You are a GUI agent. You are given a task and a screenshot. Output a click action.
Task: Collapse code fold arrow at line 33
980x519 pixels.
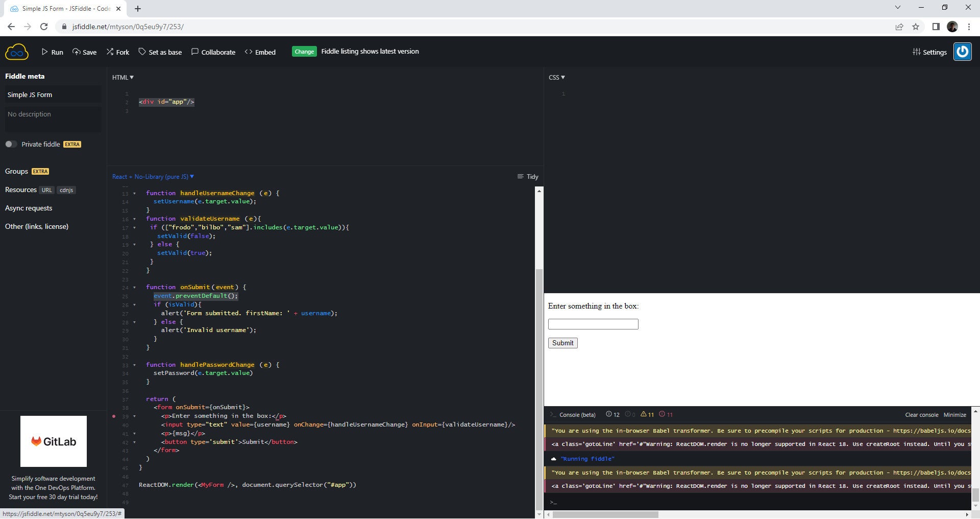coord(134,365)
